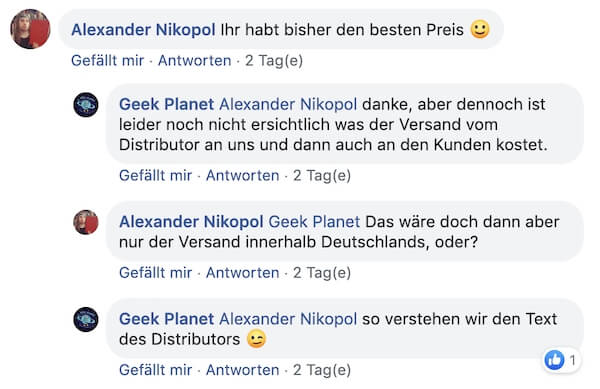Click tagged Geek Planet mention in Alexander's reply

tap(314, 222)
